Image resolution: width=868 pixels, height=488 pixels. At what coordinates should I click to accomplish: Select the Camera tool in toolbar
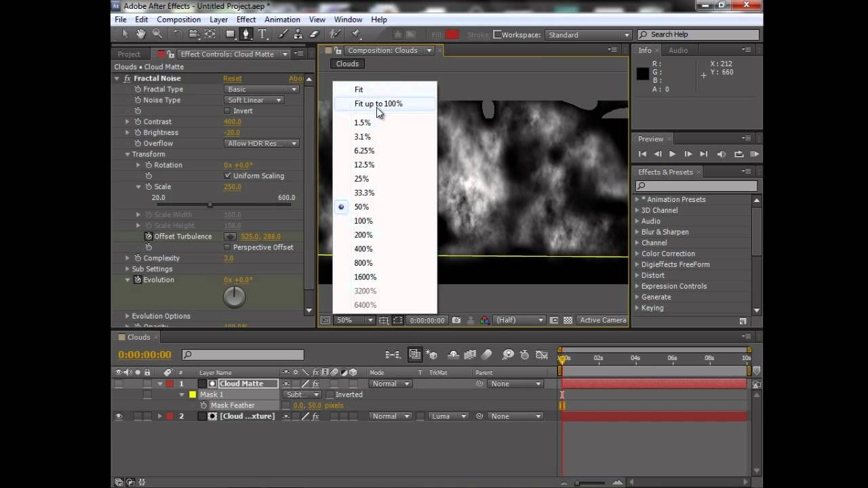[x=194, y=34]
